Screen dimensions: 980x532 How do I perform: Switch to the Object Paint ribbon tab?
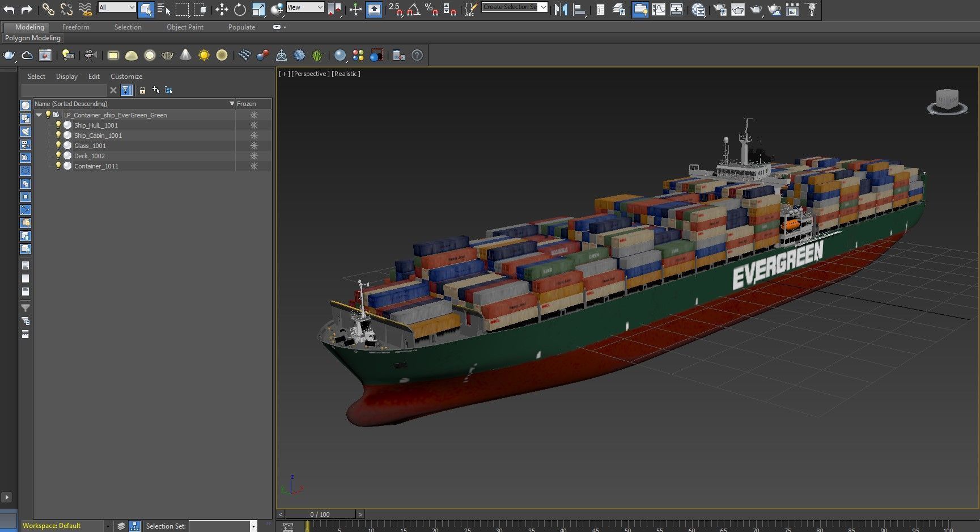185,27
